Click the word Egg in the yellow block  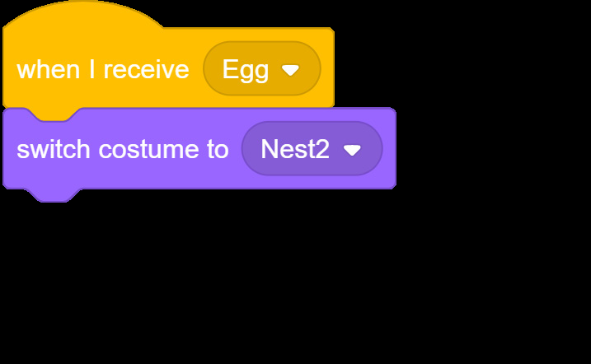pyautogui.click(x=246, y=70)
